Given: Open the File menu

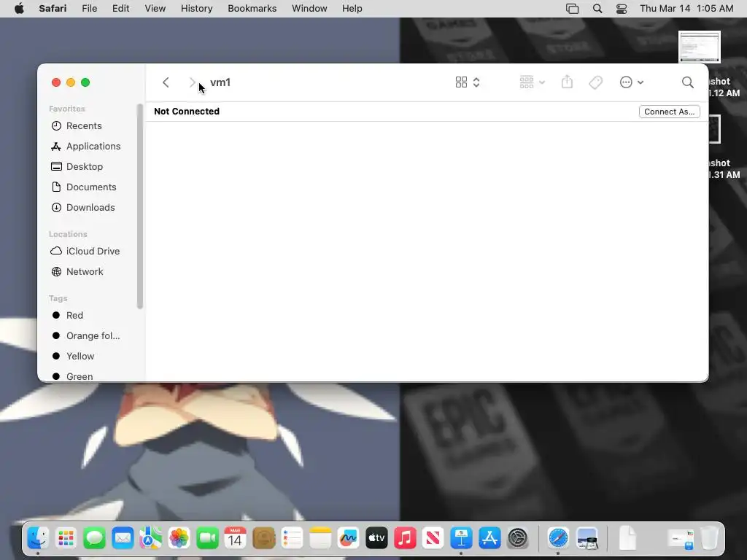Looking at the screenshot, I should pyautogui.click(x=90, y=9).
